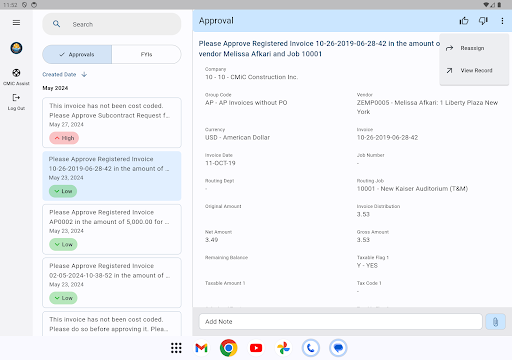Click 'USD - American Dollar' currency value
Viewport: 512px width, 360px height.
237,137
